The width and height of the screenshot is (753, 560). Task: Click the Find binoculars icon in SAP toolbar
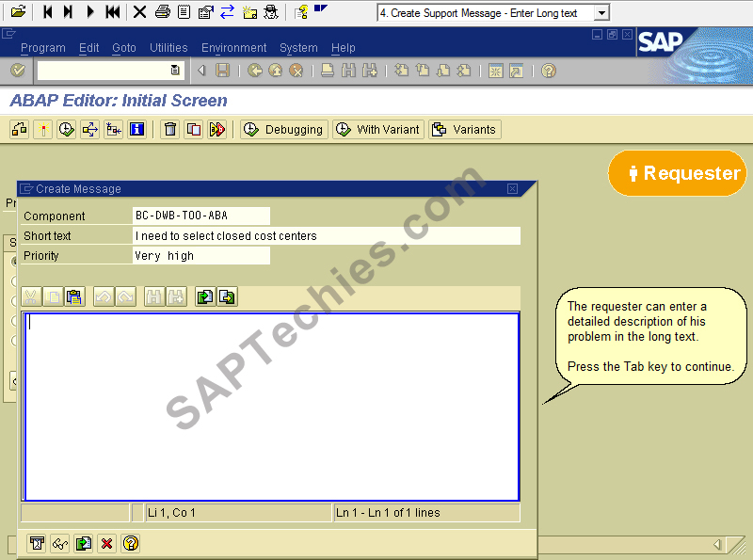coord(348,71)
